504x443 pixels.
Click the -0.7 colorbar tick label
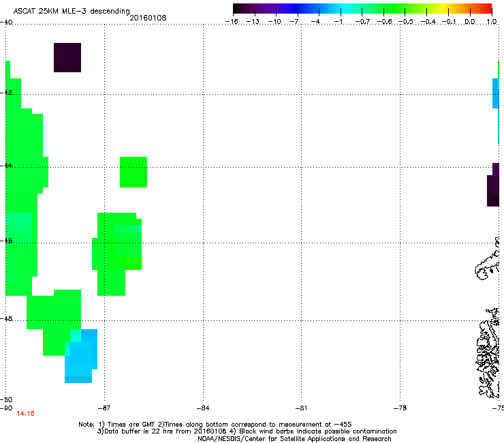(362, 22)
